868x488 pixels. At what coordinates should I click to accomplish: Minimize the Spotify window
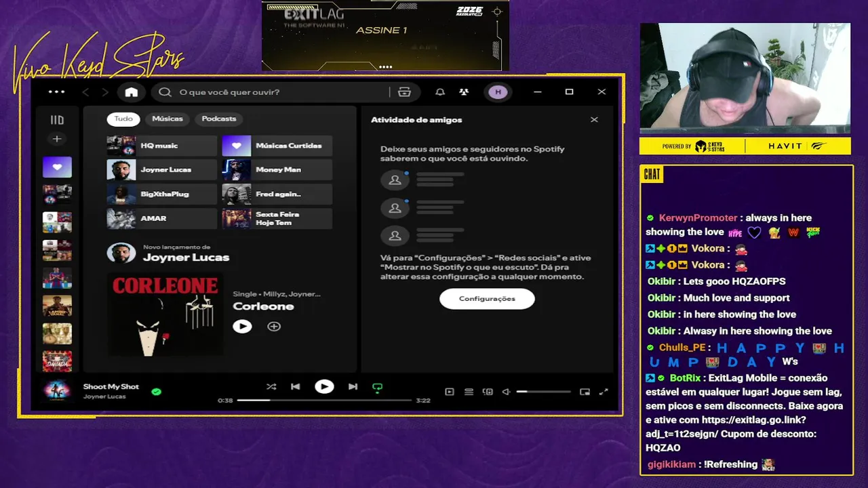tap(537, 92)
